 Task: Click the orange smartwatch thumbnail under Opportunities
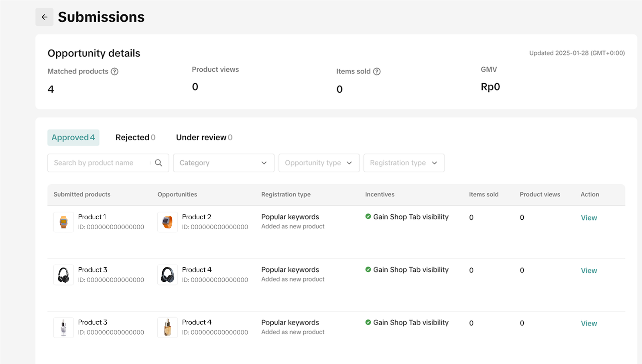click(x=167, y=222)
